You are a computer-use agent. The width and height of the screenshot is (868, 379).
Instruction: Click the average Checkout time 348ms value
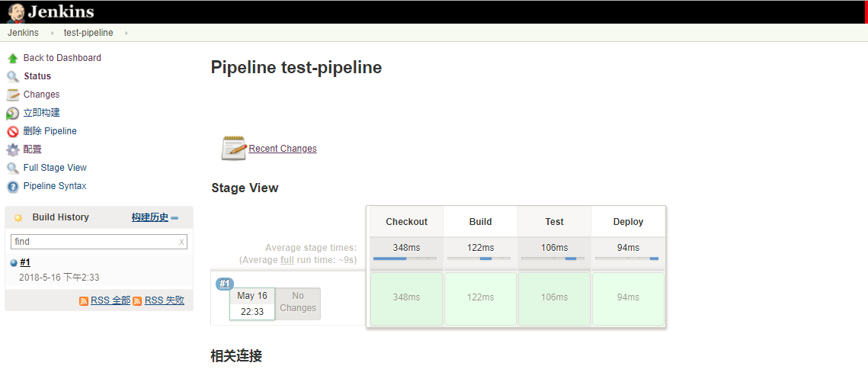(406, 248)
